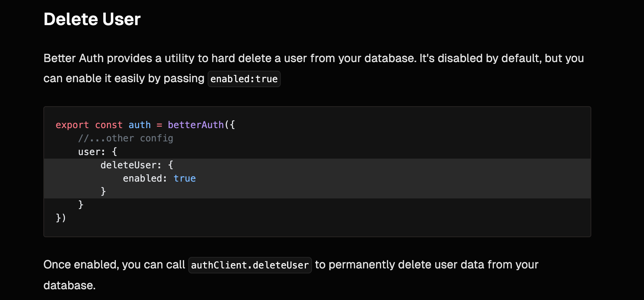Click the highlighted deleteUser: { line

click(x=317, y=165)
